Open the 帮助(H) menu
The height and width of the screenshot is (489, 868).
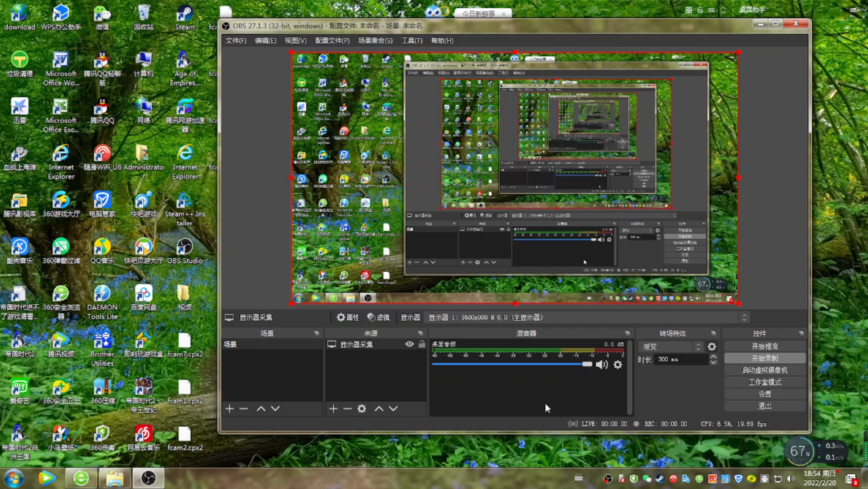pos(442,41)
